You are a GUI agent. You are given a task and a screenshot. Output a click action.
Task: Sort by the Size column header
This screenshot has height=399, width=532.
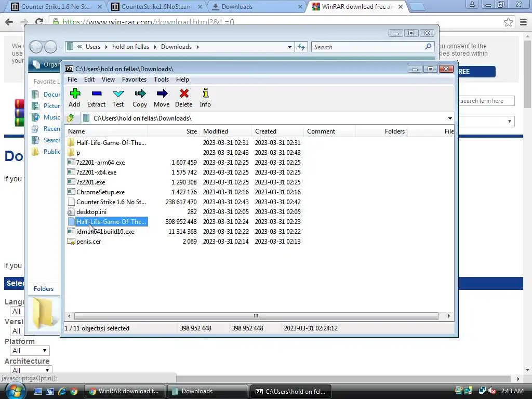click(x=174, y=131)
